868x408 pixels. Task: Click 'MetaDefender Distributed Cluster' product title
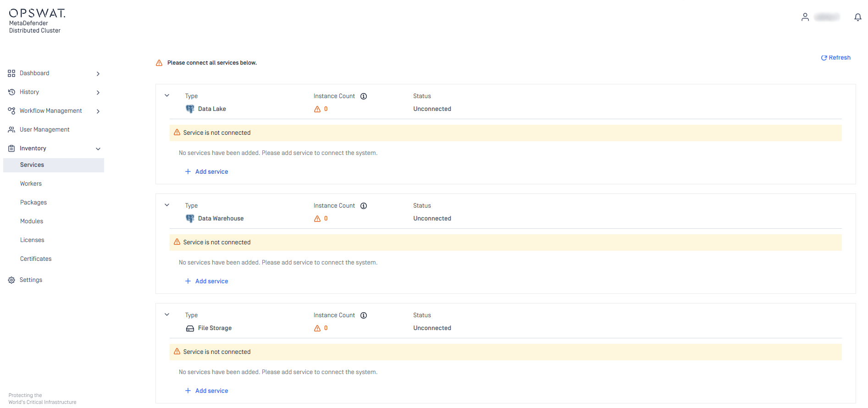[x=35, y=27]
